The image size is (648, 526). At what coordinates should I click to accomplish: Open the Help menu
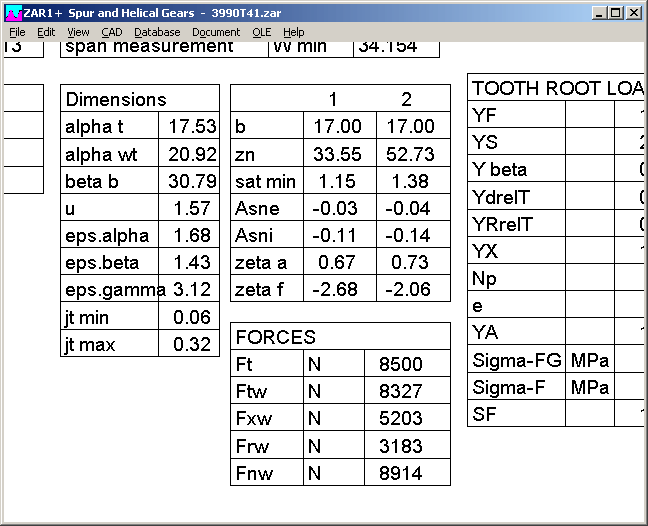coord(294,32)
